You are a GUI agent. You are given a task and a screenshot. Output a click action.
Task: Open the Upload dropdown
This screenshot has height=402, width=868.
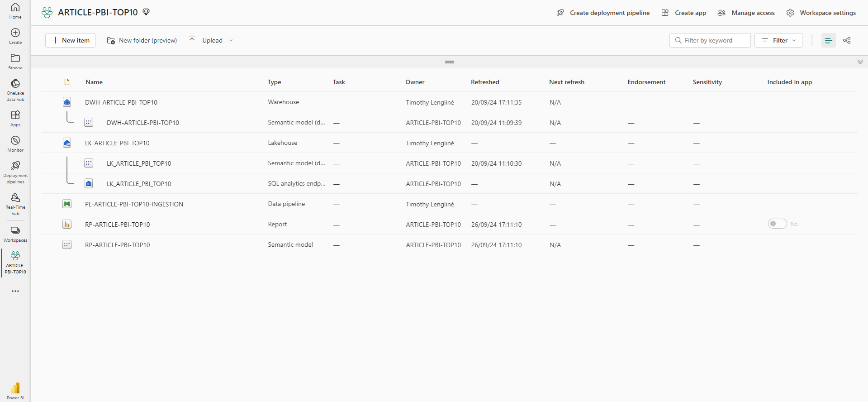(211, 40)
